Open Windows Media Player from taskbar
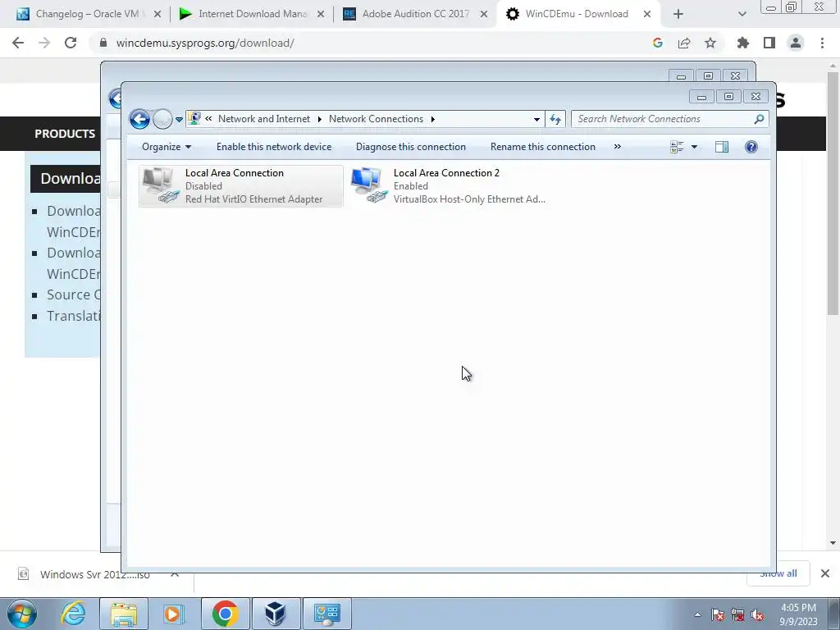 pos(174,614)
